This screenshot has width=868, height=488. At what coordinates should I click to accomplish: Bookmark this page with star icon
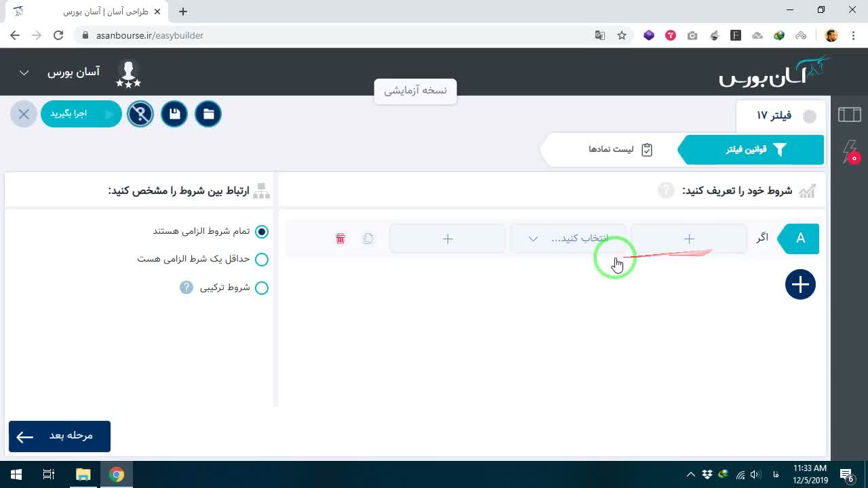point(622,35)
